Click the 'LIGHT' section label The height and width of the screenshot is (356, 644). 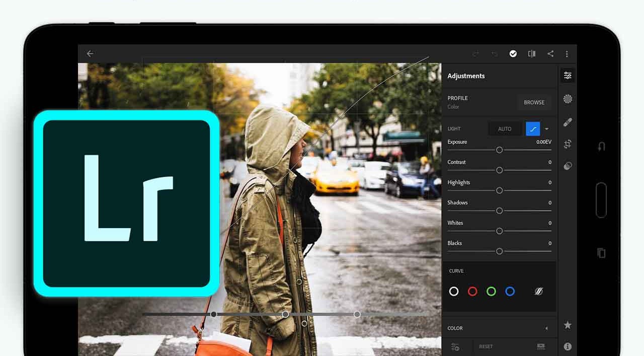[x=454, y=129]
